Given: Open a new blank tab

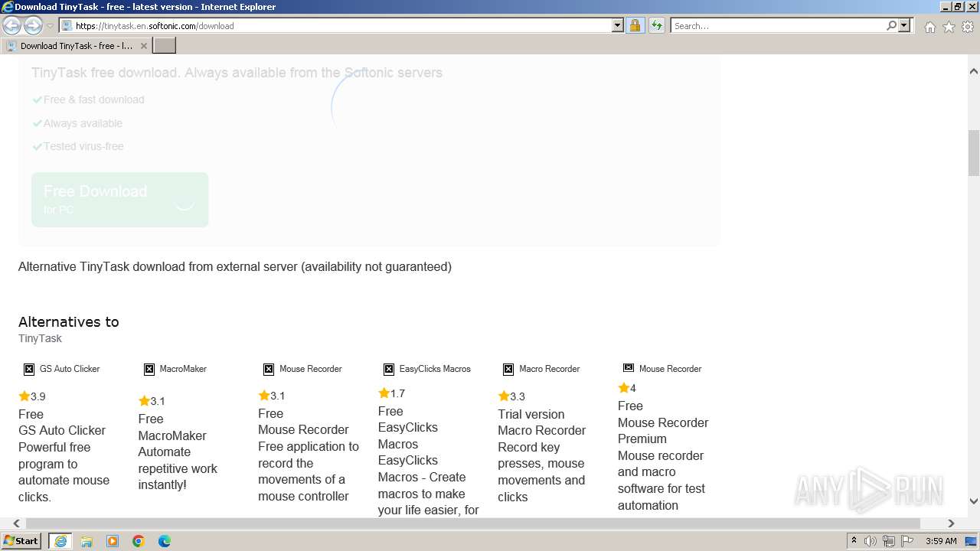Looking at the screenshot, I should (x=165, y=46).
